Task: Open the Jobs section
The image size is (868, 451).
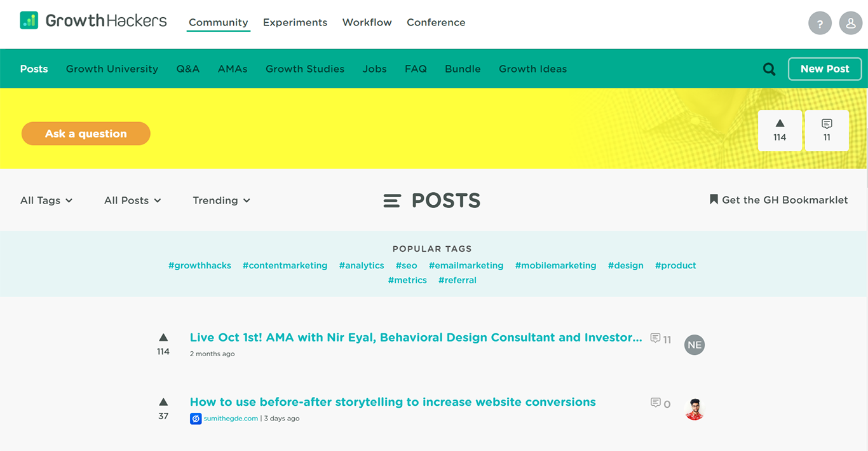Action: tap(374, 69)
